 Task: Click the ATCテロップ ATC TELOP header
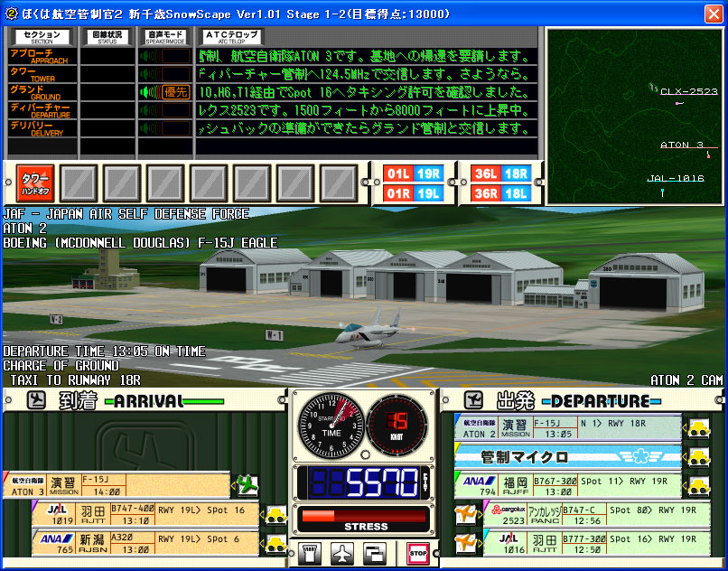(x=231, y=37)
